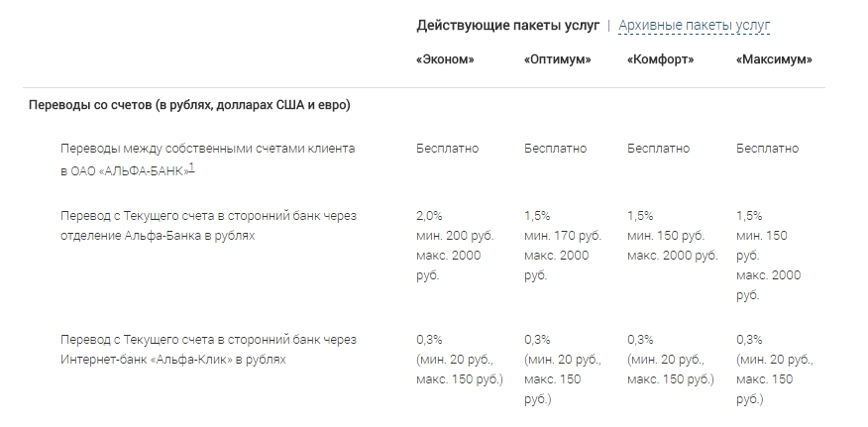Select the «Действующие пакеты услуг» tab
The width and height of the screenshot is (868, 427).
507,26
